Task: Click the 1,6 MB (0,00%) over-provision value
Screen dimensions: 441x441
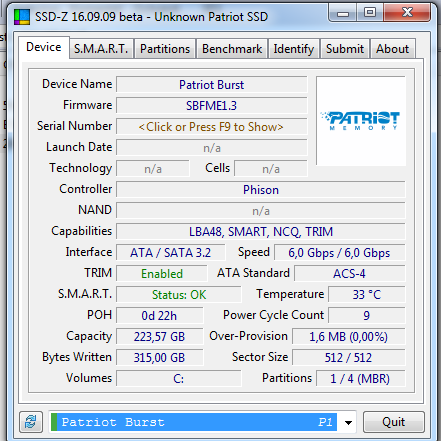Action: (349, 337)
